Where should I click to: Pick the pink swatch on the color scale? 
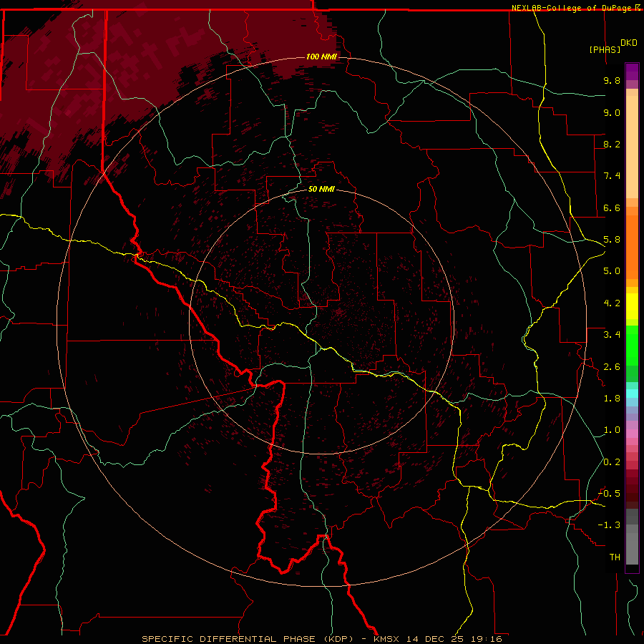[x=632, y=434]
